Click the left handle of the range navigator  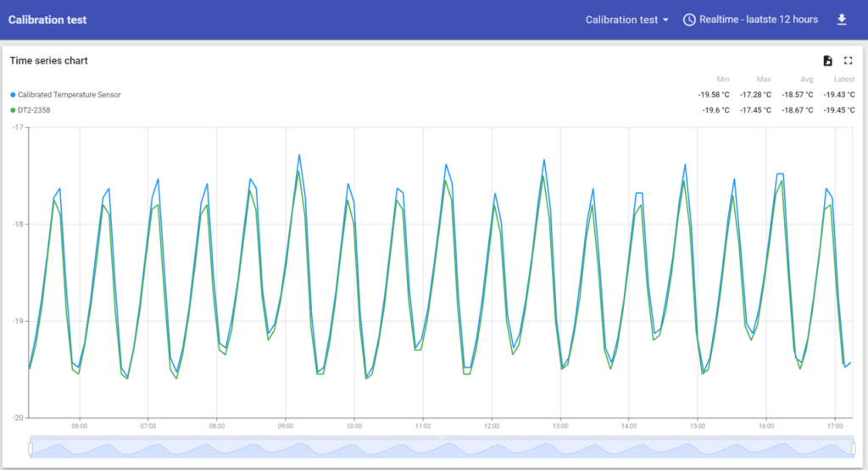point(31,448)
